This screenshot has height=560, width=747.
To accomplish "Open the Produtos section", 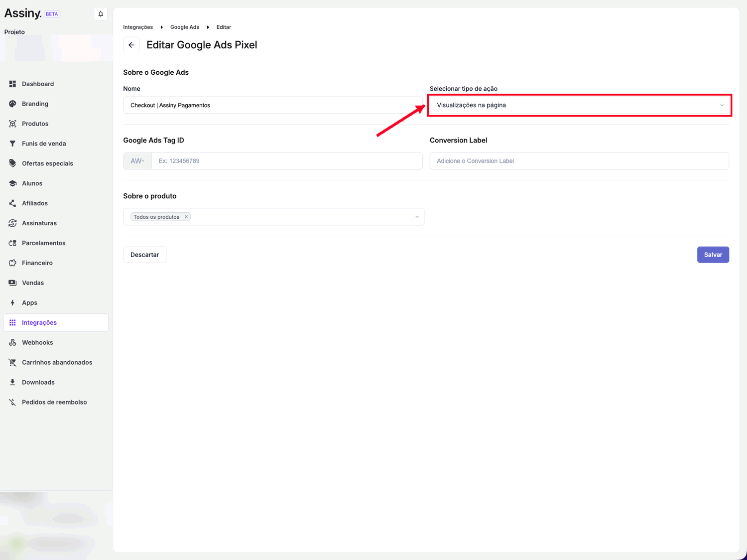I will [x=56, y=124].
